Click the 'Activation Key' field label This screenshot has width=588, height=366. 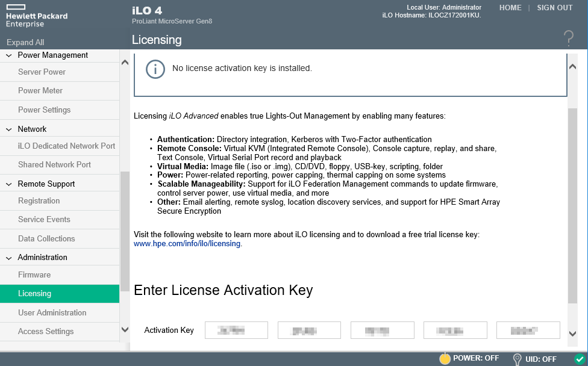(169, 330)
